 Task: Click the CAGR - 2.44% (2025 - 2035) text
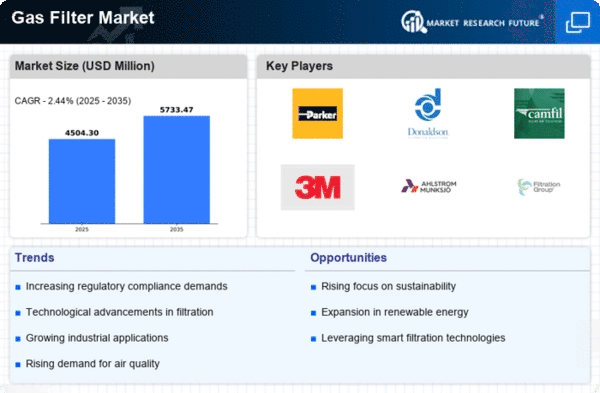click(73, 101)
